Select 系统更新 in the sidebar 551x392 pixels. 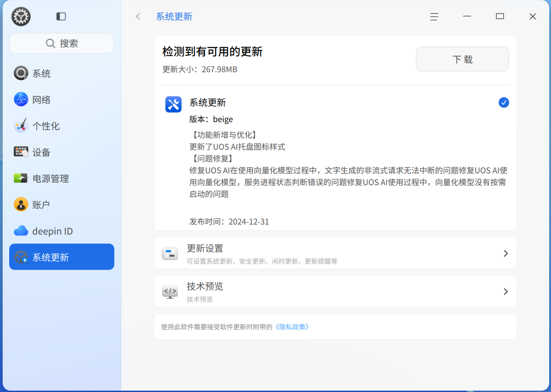pos(62,257)
